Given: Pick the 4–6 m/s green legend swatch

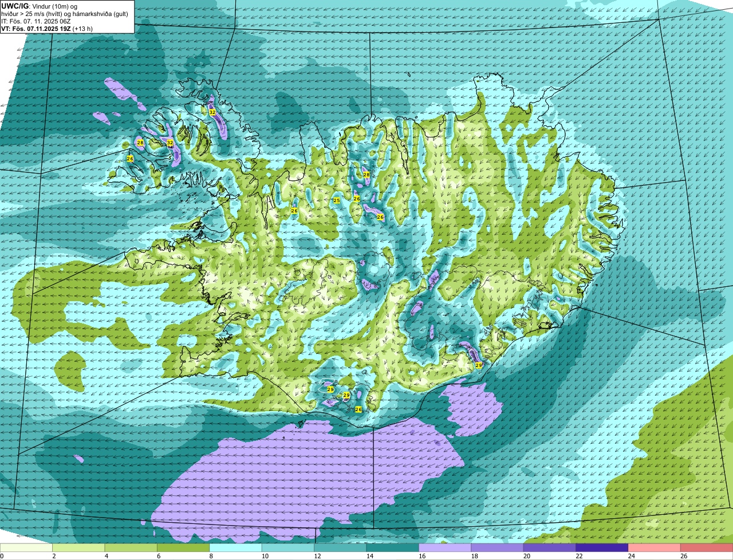Looking at the screenshot, I should click(131, 548).
